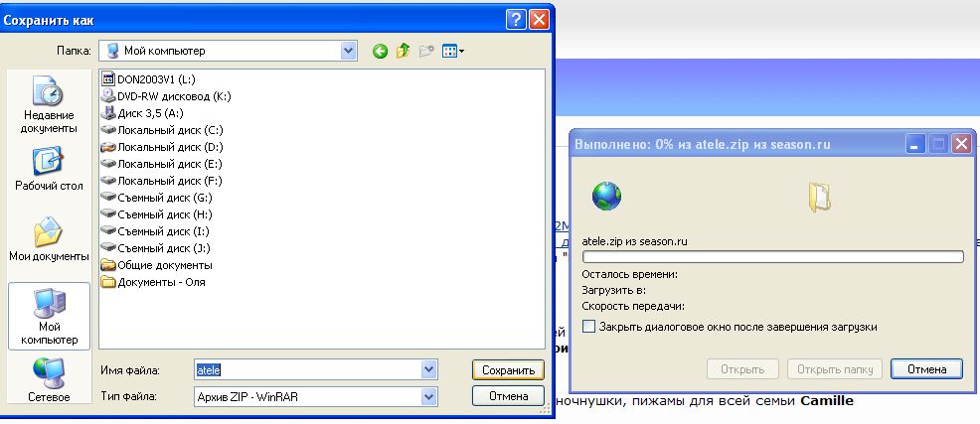Select Съемный диск (G:) icon
Viewport: 980px width, 424px height.
pos(108,198)
